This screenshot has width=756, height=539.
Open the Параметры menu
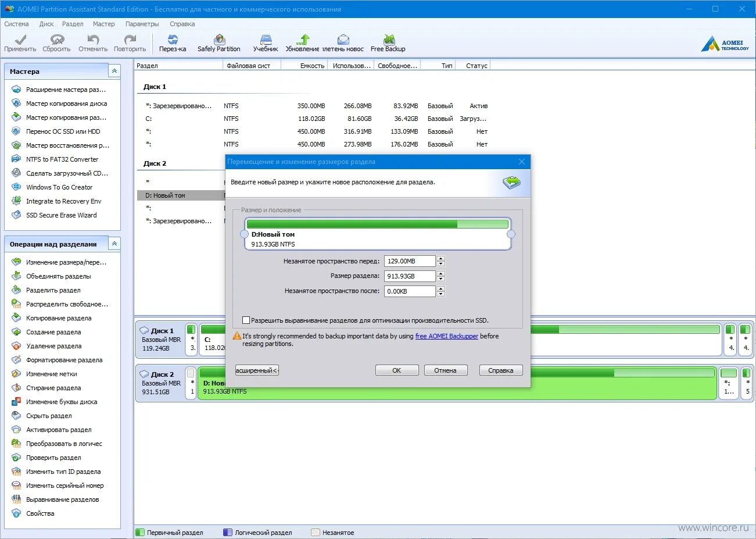coord(142,24)
